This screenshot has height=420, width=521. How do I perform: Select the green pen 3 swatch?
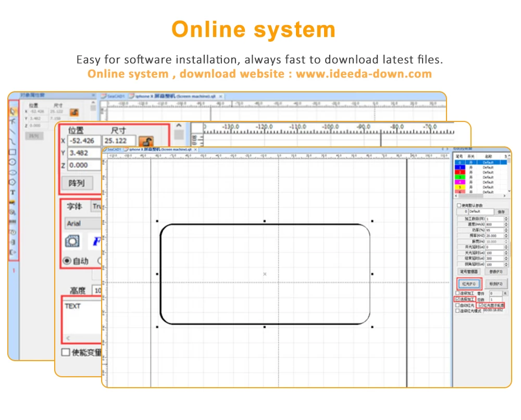[x=460, y=177]
